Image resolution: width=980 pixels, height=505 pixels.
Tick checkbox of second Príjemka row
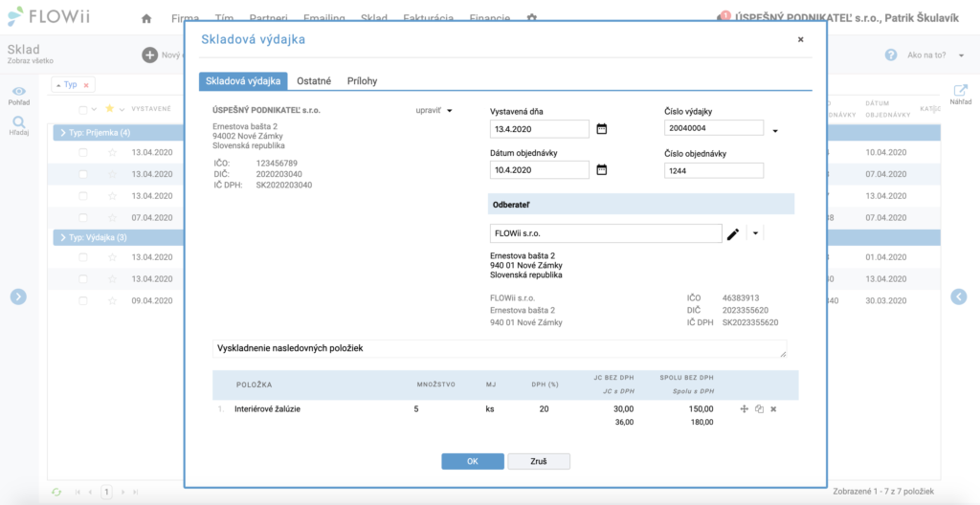pyautogui.click(x=83, y=174)
